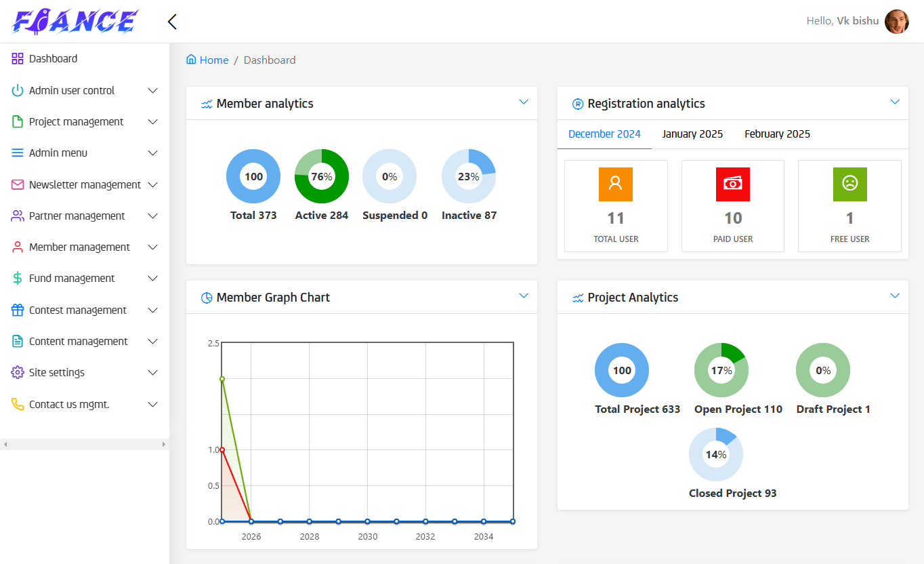
Task: Click the Dashboard grid icon in sidebar
Action: 18,59
